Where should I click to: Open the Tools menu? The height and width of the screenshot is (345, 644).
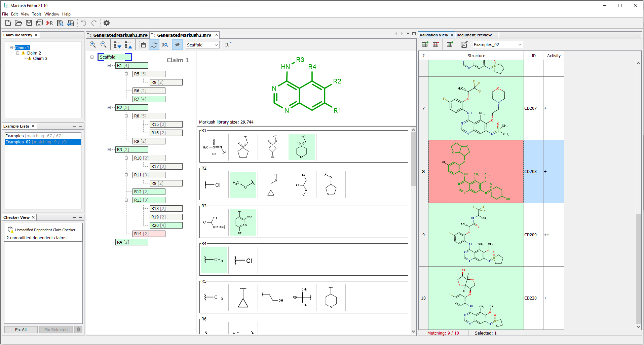[37, 14]
